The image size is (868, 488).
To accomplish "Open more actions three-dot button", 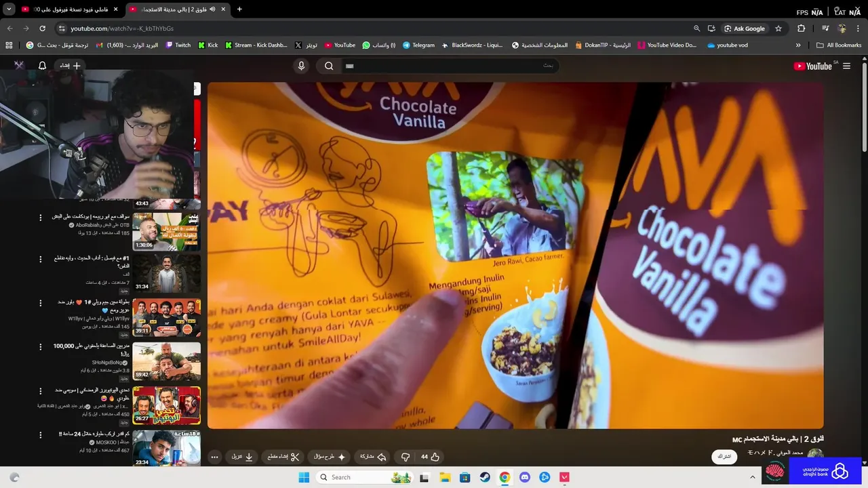I will [x=214, y=457].
